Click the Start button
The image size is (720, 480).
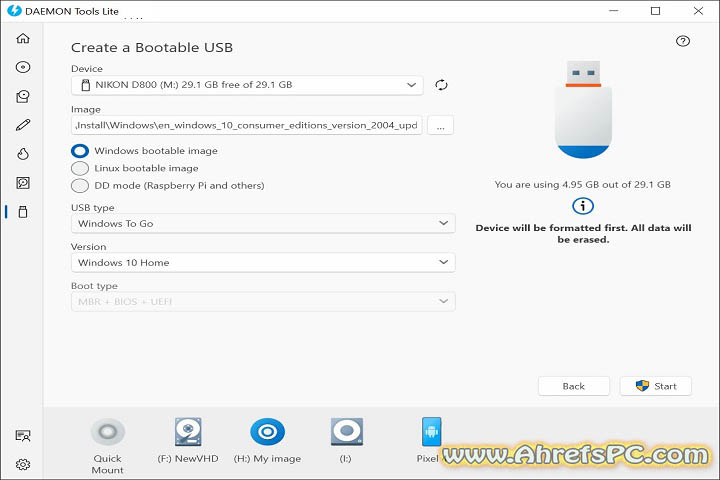click(656, 386)
